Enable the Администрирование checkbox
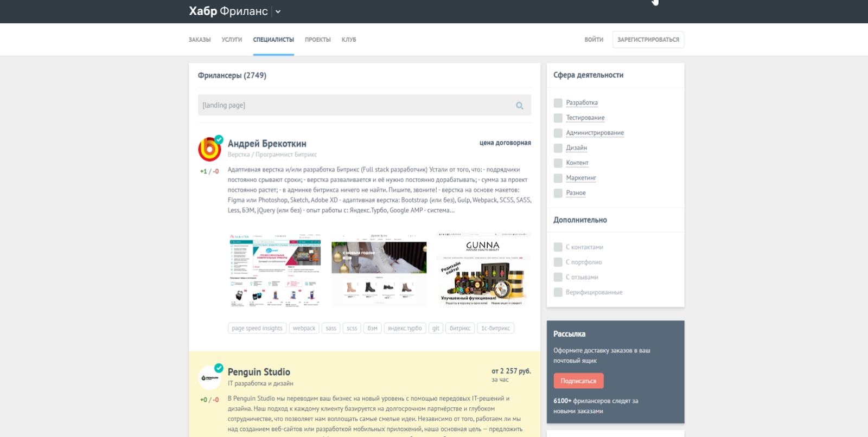 click(x=558, y=133)
